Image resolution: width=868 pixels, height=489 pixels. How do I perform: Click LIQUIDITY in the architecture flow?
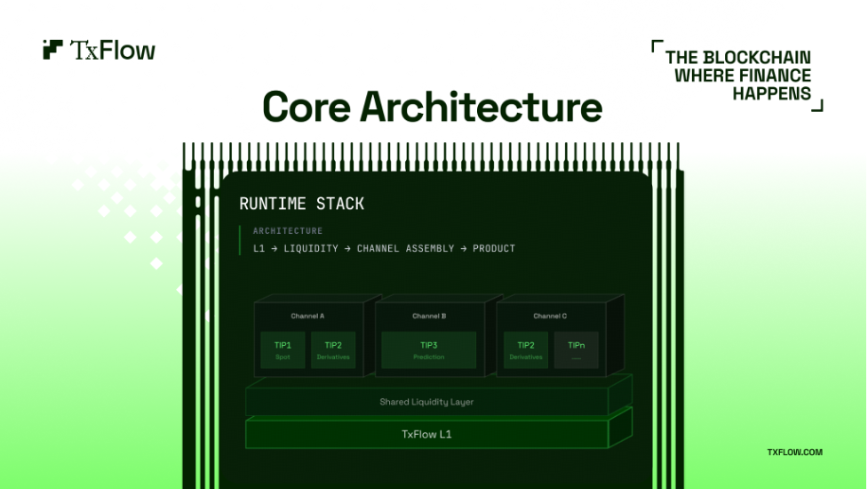click(311, 249)
